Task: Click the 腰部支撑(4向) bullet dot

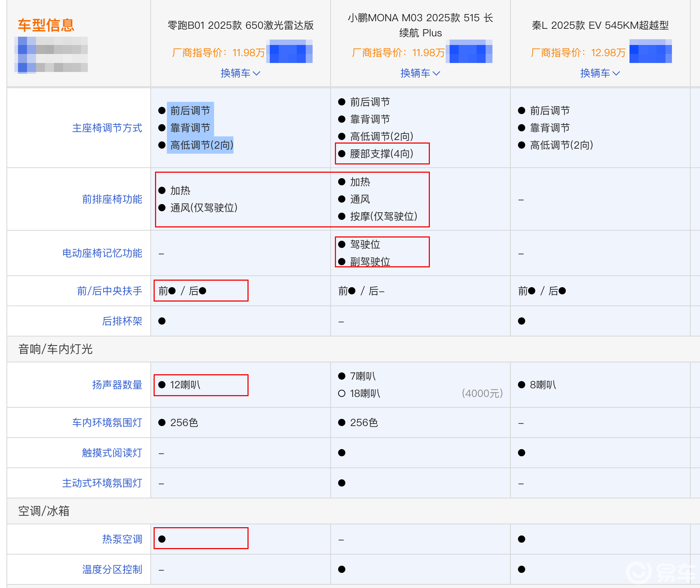Action: [342, 154]
